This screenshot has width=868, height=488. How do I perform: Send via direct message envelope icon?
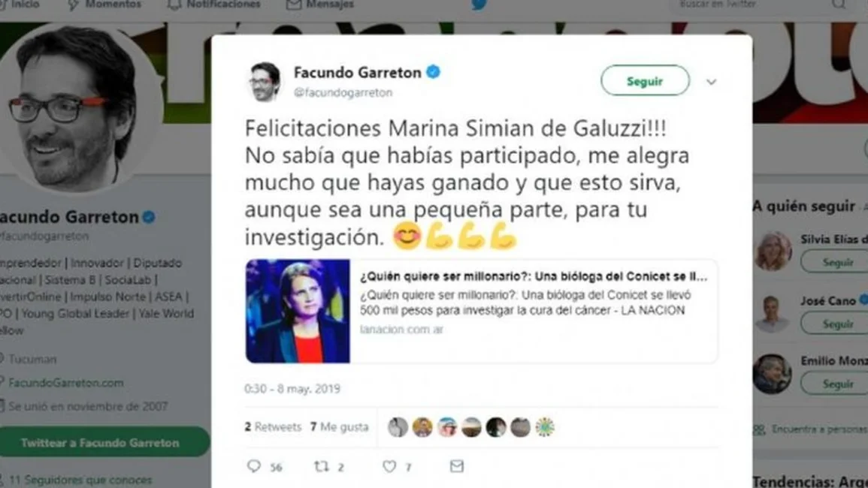pyautogui.click(x=457, y=466)
